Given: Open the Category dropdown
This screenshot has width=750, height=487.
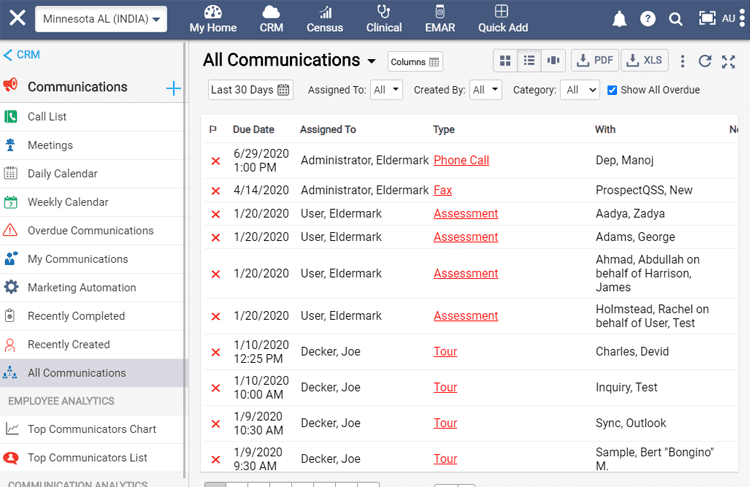Looking at the screenshot, I should (x=581, y=90).
